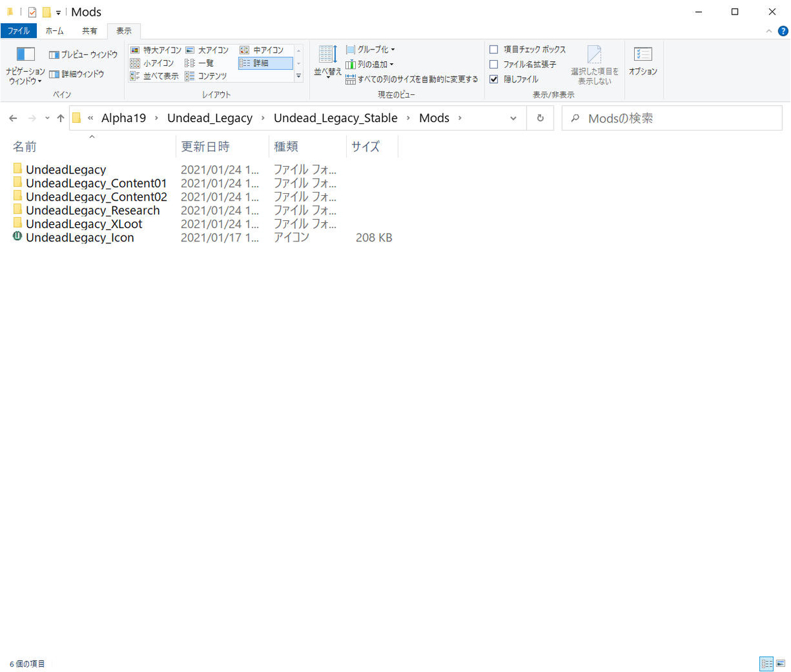
Task: Go forward with the forward arrow
Action: coord(32,118)
